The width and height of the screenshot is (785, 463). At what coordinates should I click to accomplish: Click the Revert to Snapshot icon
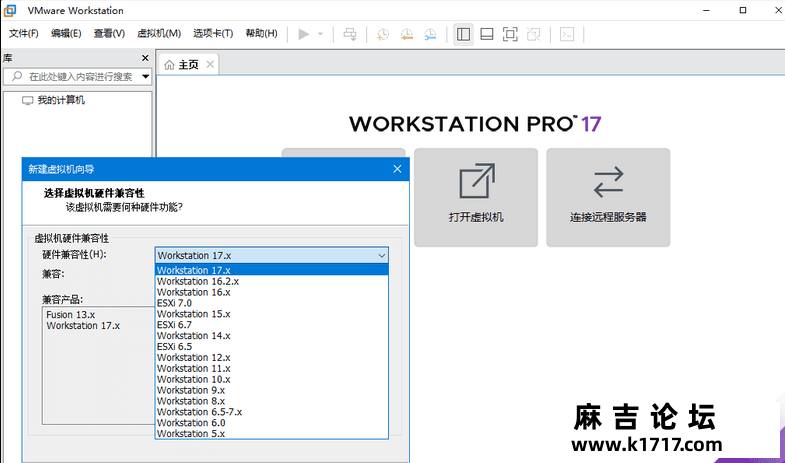(x=407, y=34)
